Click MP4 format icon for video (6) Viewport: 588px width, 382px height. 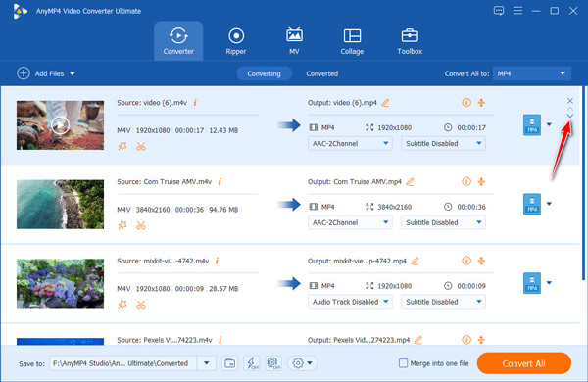tap(532, 124)
